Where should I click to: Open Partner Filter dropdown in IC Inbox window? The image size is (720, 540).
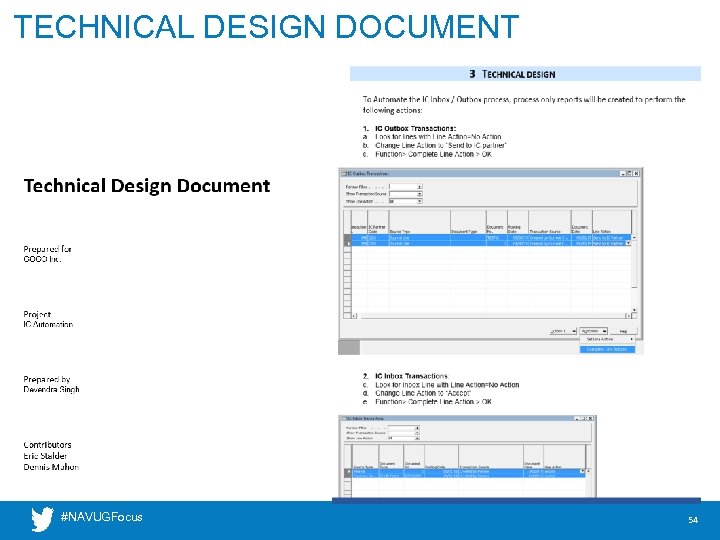(417, 428)
